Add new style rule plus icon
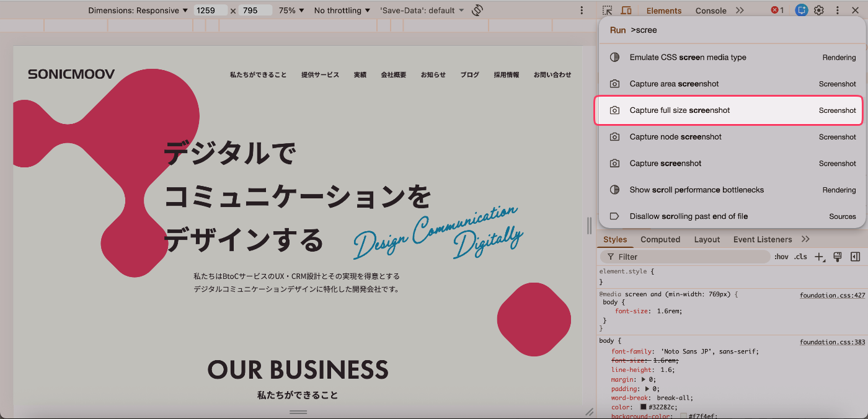The width and height of the screenshot is (868, 419). click(x=820, y=257)
